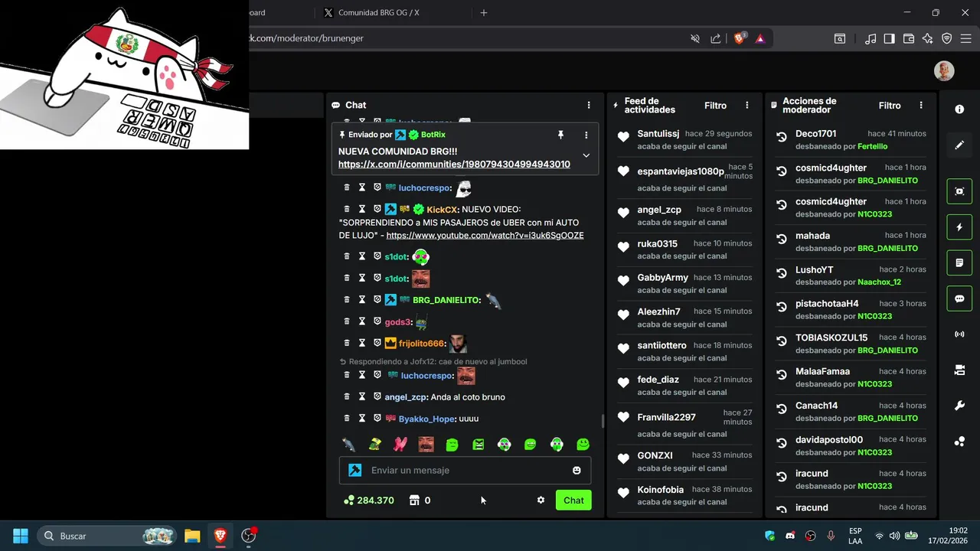The width and height of the screenshot is (980, 551).
Task: Click Santulissj in activity feed
Action: pos(658,133)
